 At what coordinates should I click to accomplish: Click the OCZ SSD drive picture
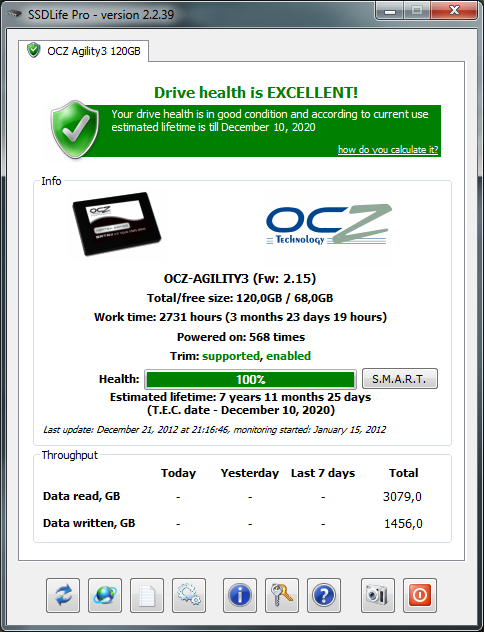(116, 223)
